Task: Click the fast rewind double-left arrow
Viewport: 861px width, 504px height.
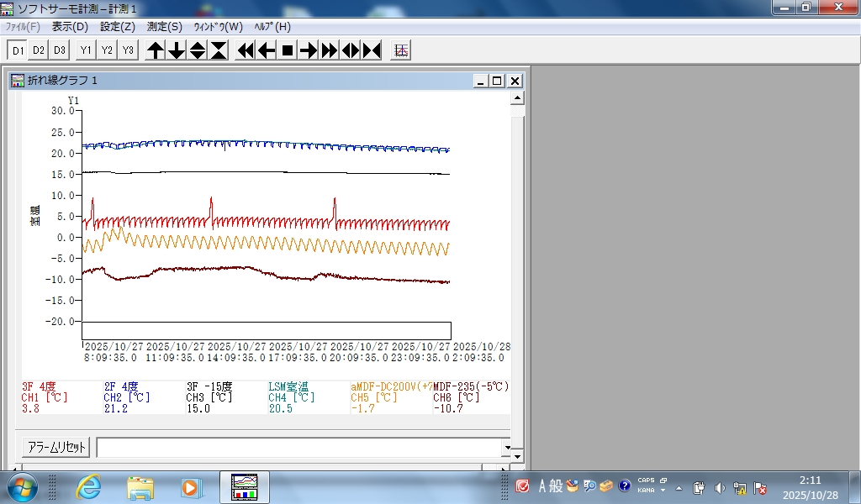Action: tap(246, 50)
